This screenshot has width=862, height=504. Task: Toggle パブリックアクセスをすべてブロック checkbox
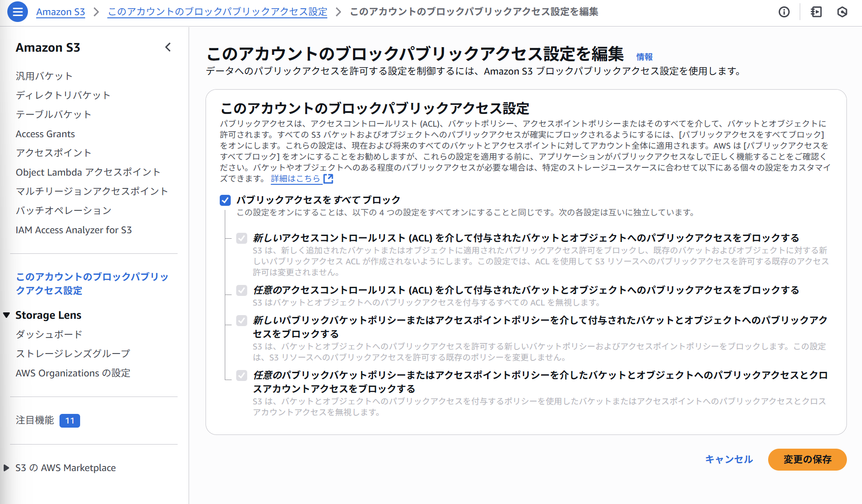(x=225, y=200)
